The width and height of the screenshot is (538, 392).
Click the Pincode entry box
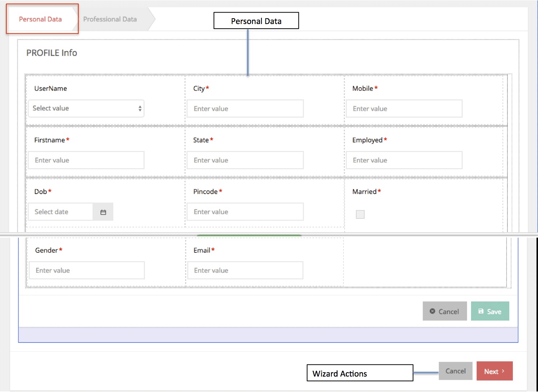tap(245, 212)
